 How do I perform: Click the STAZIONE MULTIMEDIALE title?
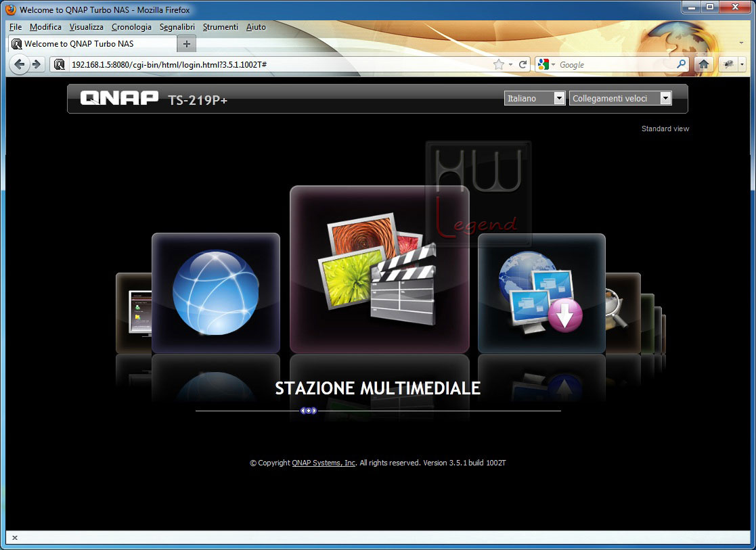pyautogui.click(x=378, y=388)
